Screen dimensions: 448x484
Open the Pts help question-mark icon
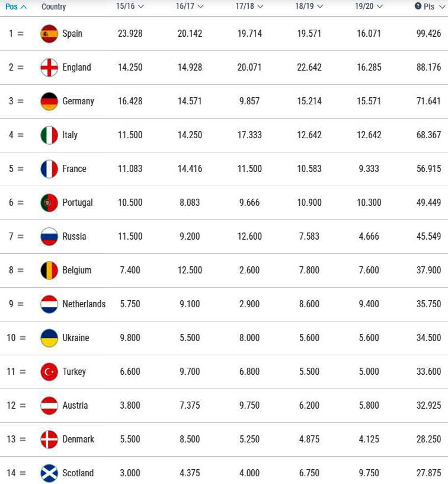click(418, 6)
